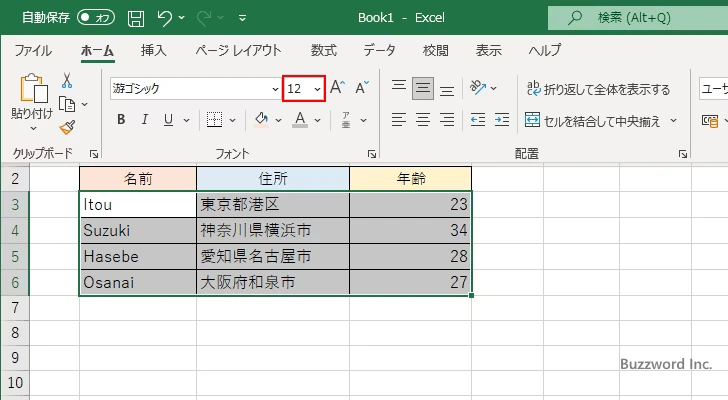Toggle Underline formatting
Screen dimensions: 728x400
(x=169, y=120)
